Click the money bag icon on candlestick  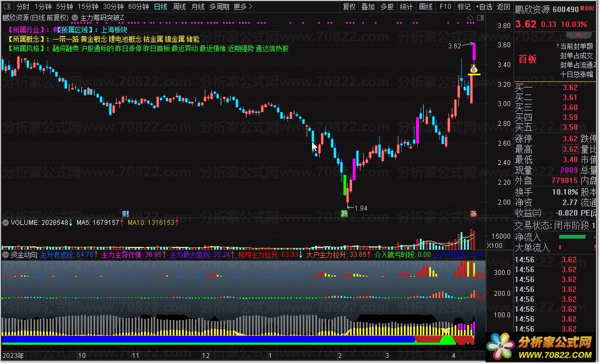474,69
